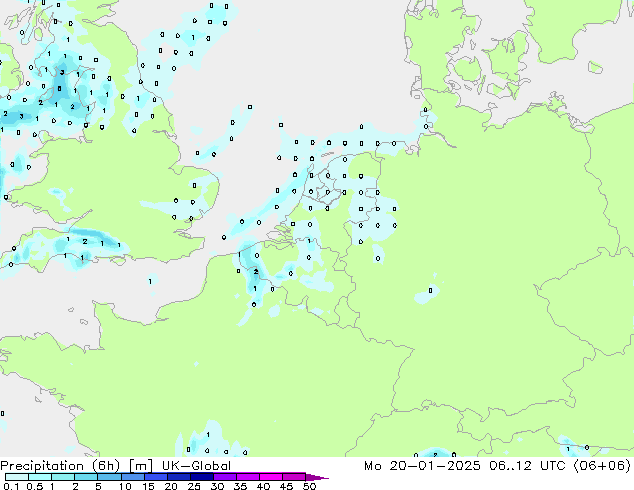Click the '20' legend scale label
The height and width of the screenshot is (490, 634).
(x=171, y=486)
